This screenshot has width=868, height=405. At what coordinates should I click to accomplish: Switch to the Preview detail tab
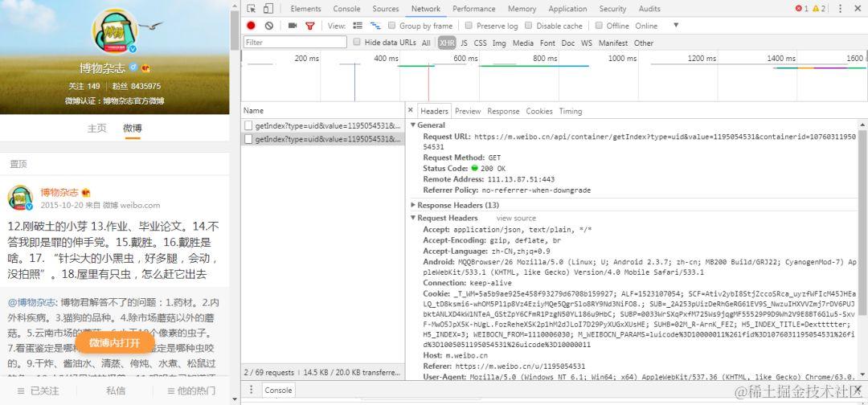coord(468,111)
